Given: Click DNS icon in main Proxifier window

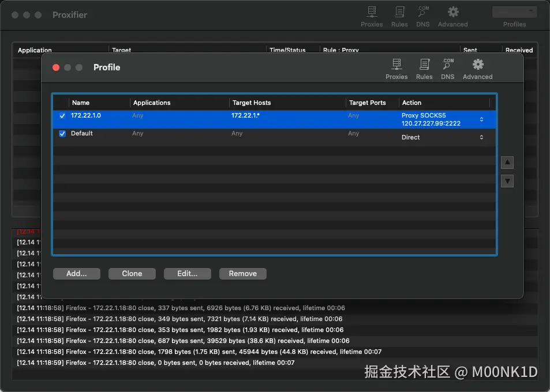Looking at the screenshot, I should pos(422,17).
